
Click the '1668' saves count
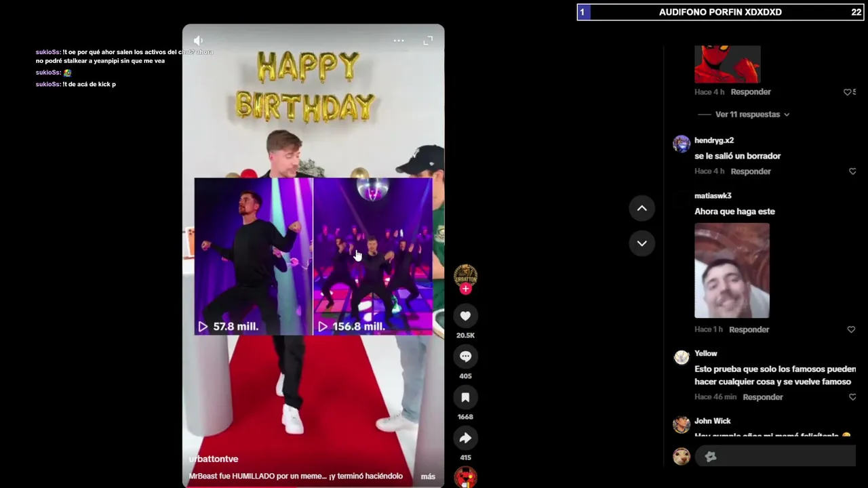tap(465, 417)
